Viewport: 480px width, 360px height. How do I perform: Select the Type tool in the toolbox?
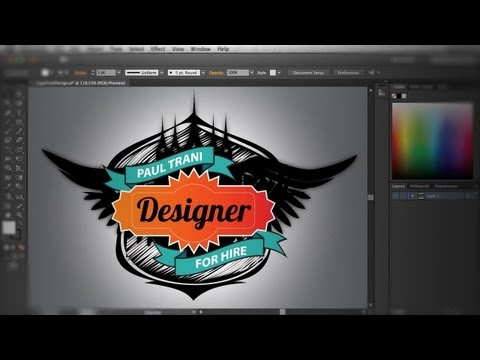pos(19,113)
